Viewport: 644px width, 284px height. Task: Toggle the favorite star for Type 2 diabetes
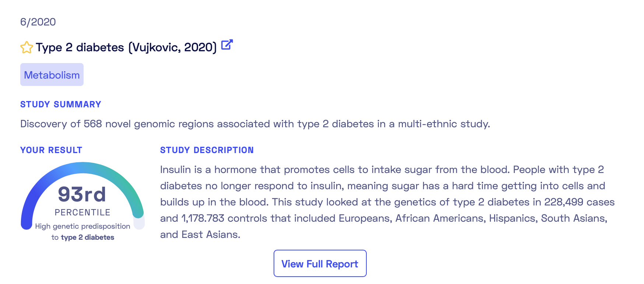[x=27, y=48]
